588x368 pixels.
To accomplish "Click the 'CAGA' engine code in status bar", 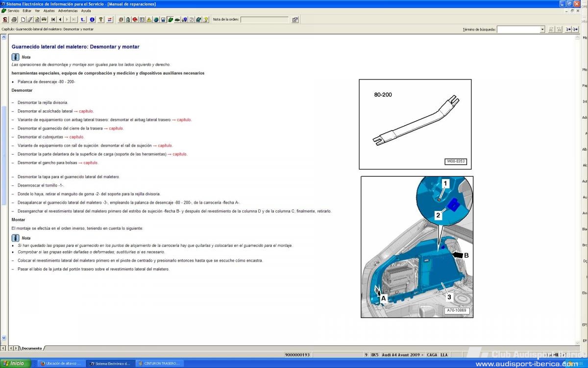I will (432, 355).
